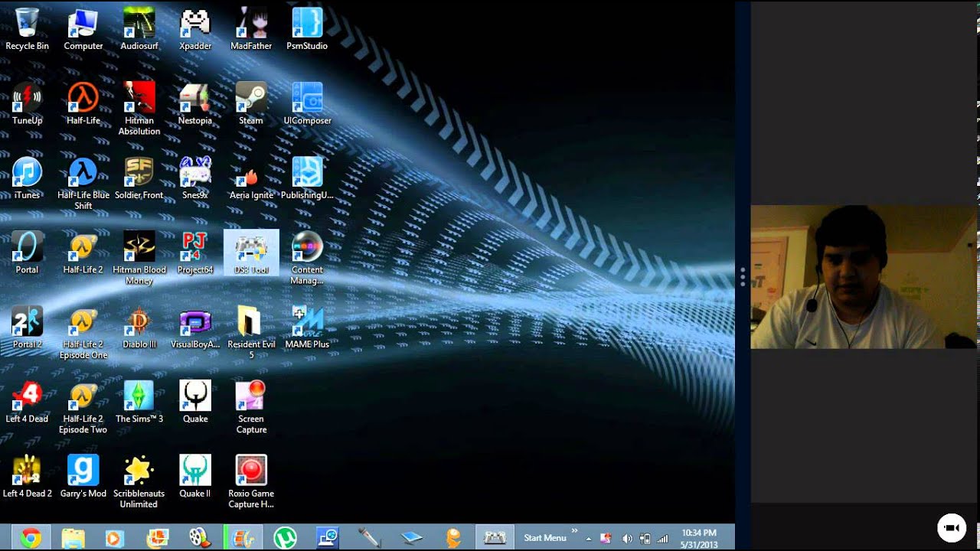Select Half-Life 2 Episode Two icon
This screenshot has width=980, height=551.
click(x=83, y=408)
